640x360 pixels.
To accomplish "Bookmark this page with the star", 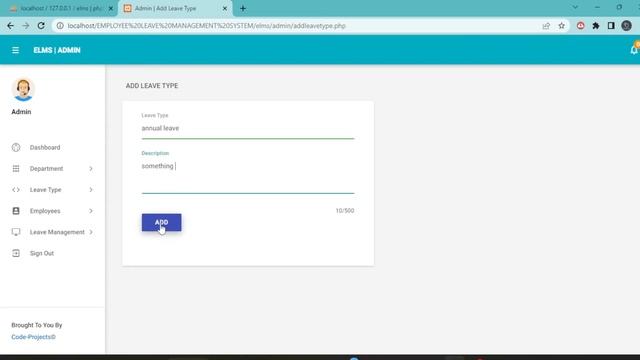I will click(562, 26).
